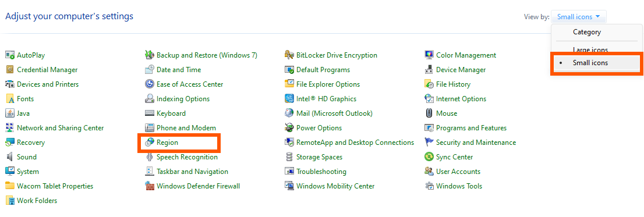Image resolution: width=644 pixels, height=217 pixels.
Task: Open the AutoPlay icon
Action: pyautogui.click(x=10, y=55)
